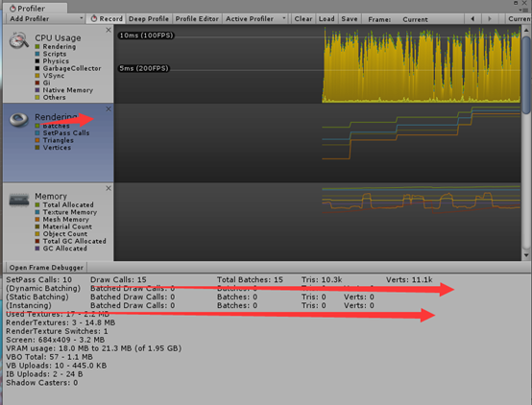Close the Rendering profiler module
This screenshot has width=532, height=405.
coord(109,108)
